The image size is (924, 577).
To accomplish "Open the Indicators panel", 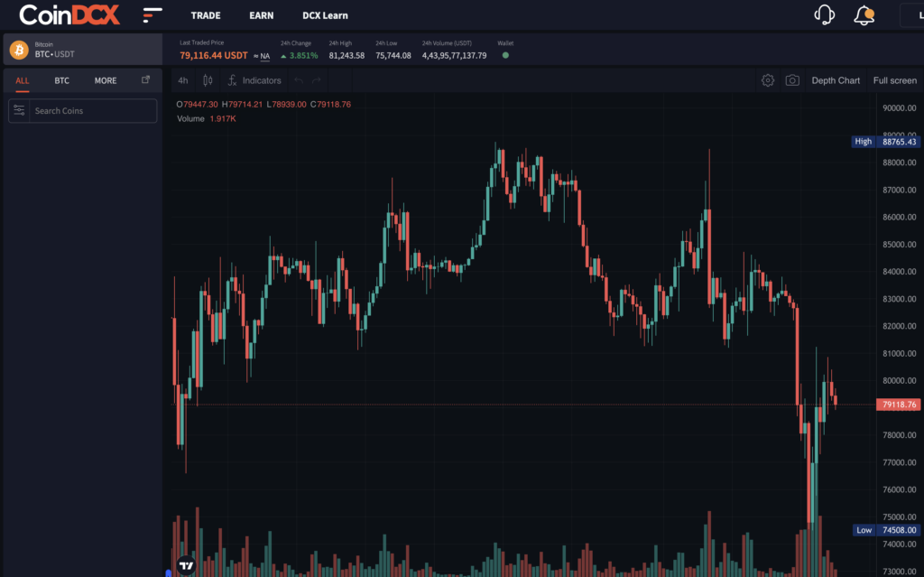I will (254, 80).
